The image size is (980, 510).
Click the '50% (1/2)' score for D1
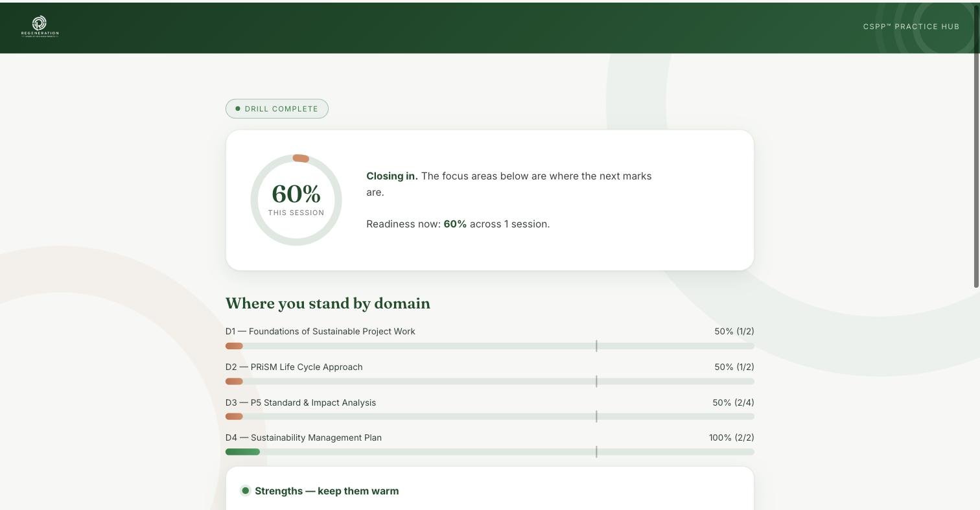click(734, 331)
